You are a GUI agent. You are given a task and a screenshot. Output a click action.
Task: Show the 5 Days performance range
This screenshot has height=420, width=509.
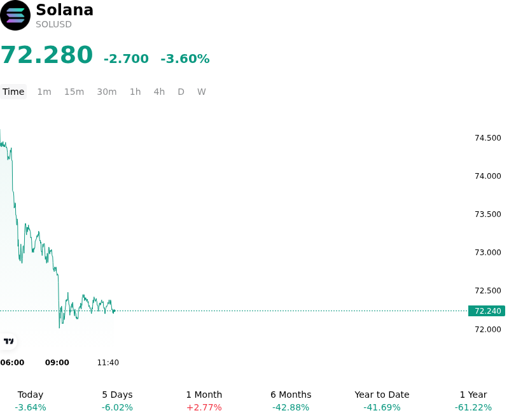(x=117, y=401)
